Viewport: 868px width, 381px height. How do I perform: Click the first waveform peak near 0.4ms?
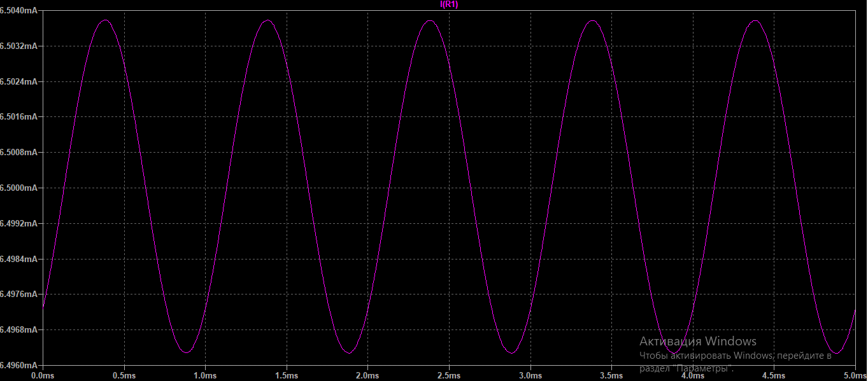pyautogui.click(x=105, y=20)
